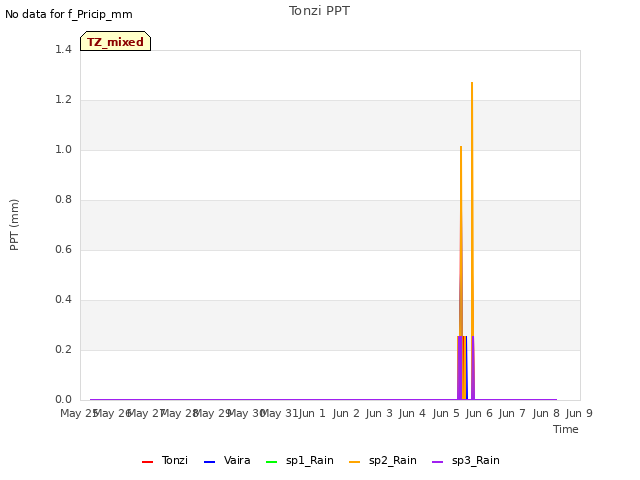Viewport: 640px width, 480px height.
Task: Click the Jun 4 x-axis tick label
Action: pyautogui.click(x=412, y=413)
